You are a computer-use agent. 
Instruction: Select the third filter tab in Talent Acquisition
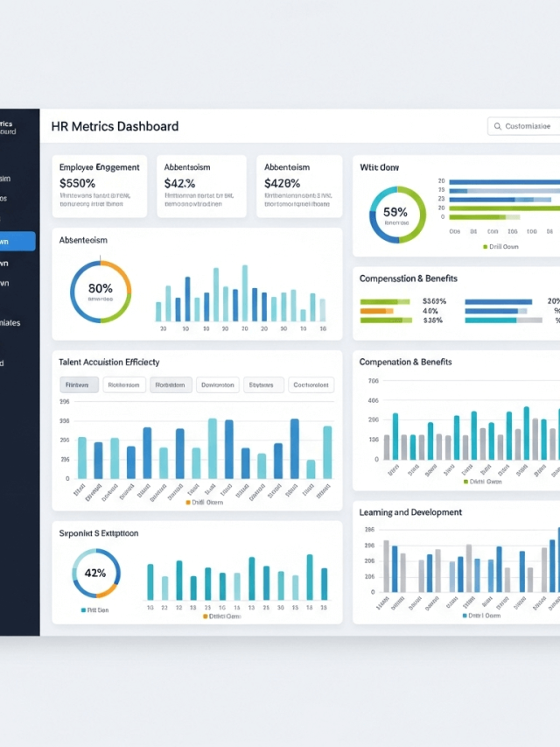pos(171,384)
